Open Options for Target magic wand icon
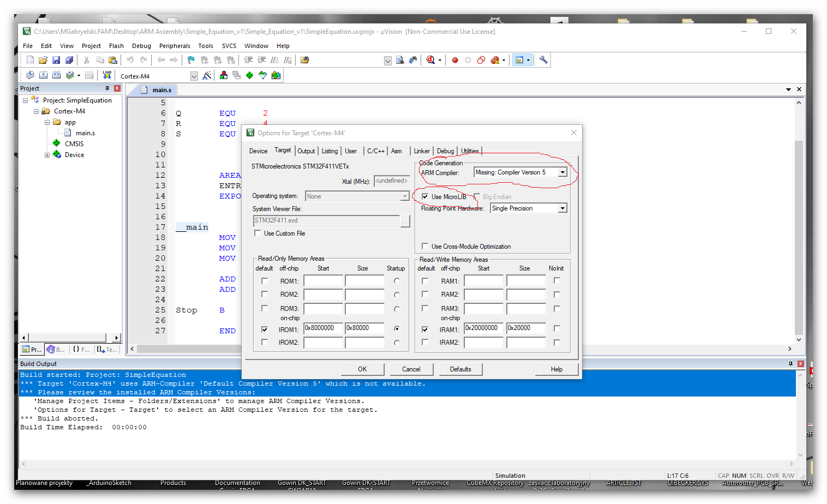This screenshot has height=504, width=827. [207, 75]
